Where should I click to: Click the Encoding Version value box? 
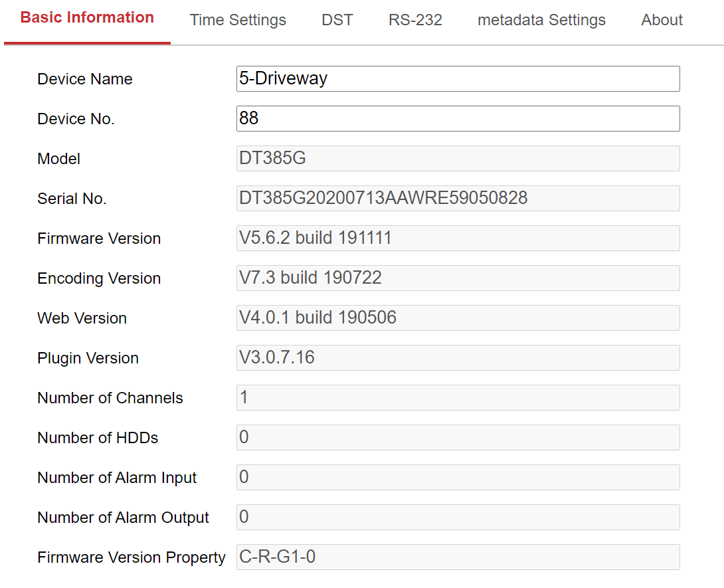pyautogui.click(x=458, y=278)
